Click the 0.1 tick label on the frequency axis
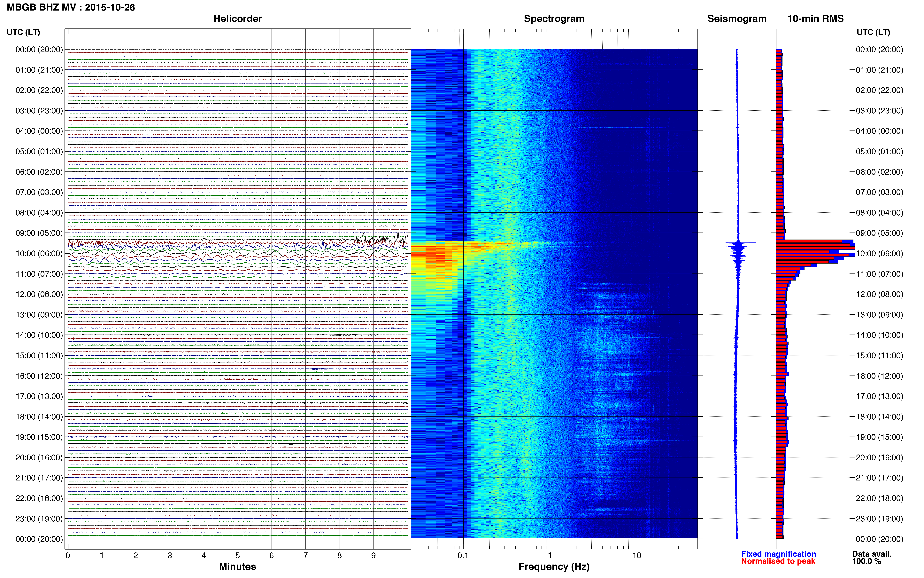The image size is (924, 578). point(463,555)
